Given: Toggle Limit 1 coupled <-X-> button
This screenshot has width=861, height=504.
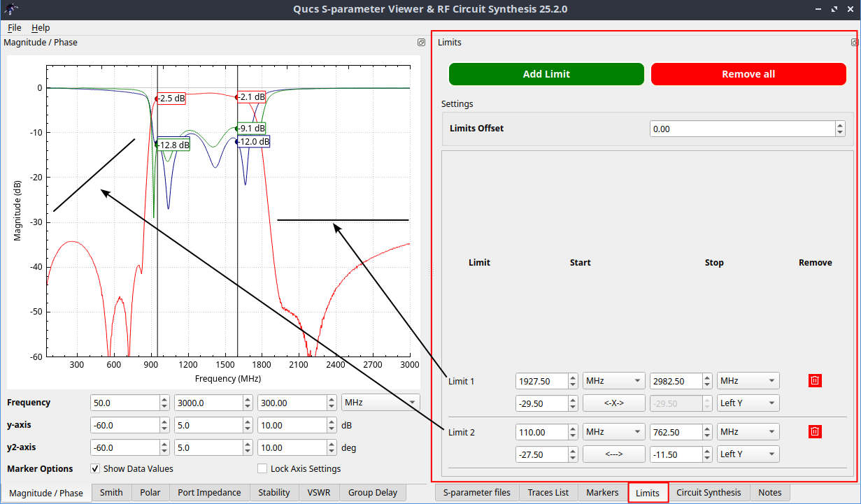Looking at the screenshot, I should pos(613,403).
